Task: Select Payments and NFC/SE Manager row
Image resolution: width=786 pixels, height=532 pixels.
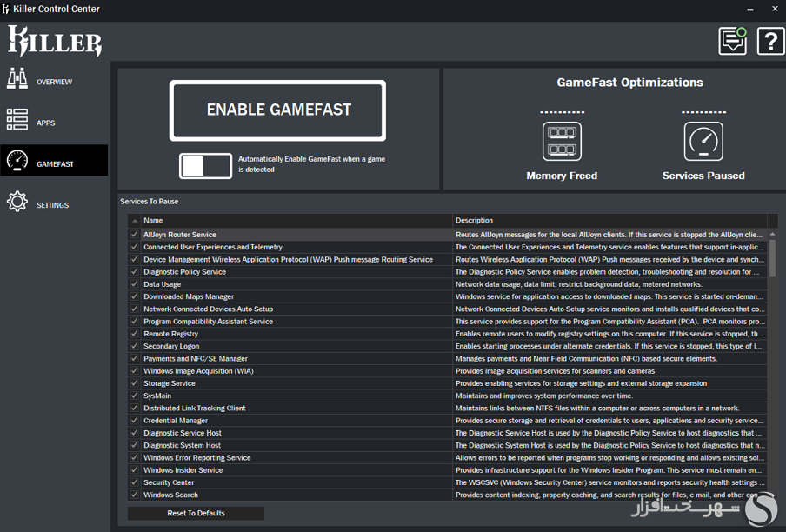Action: tap(447, 359)
